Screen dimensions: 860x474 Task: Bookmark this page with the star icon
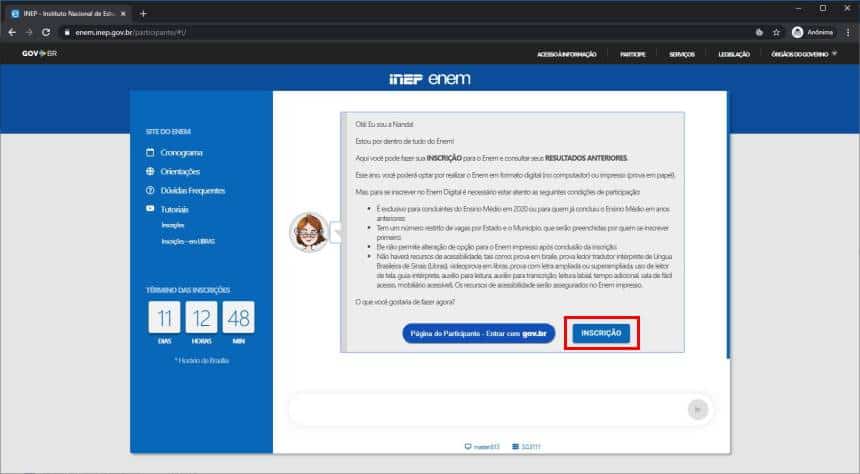pos(776,32)
